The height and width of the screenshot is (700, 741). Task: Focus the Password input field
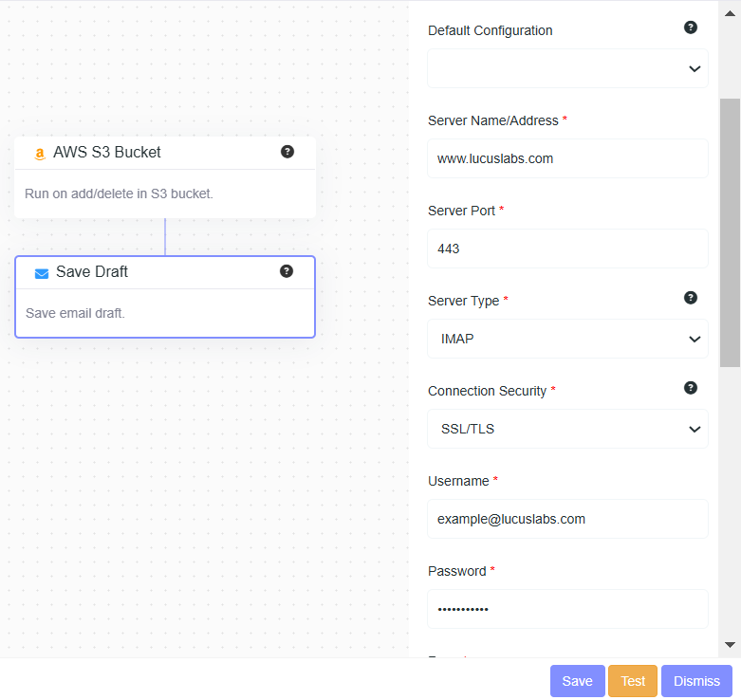(x=567, y=609)
